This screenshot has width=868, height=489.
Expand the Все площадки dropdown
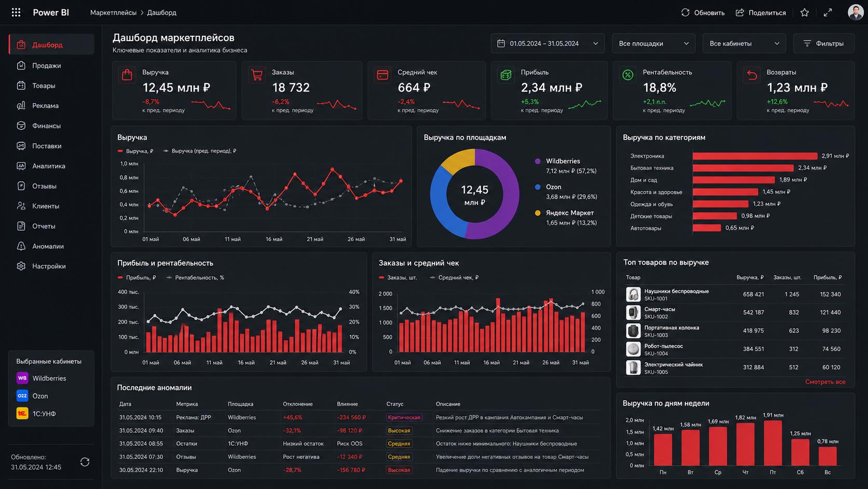(x=654, y=44)
